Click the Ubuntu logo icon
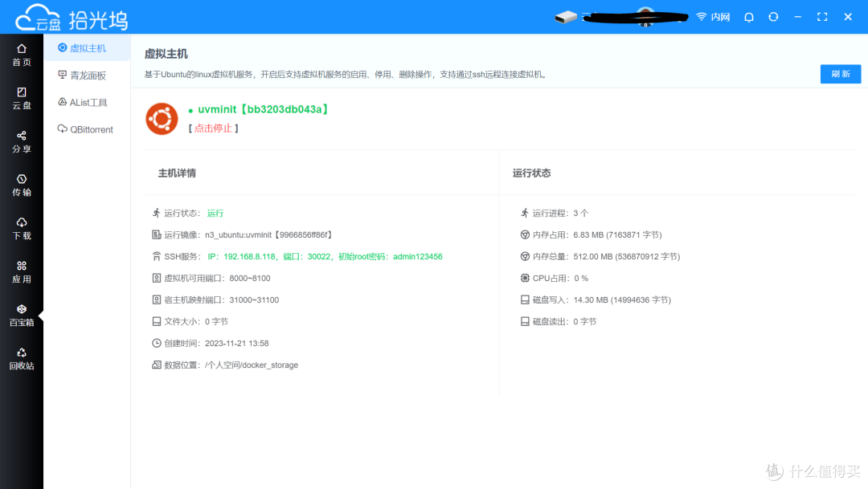 (162, 118)
